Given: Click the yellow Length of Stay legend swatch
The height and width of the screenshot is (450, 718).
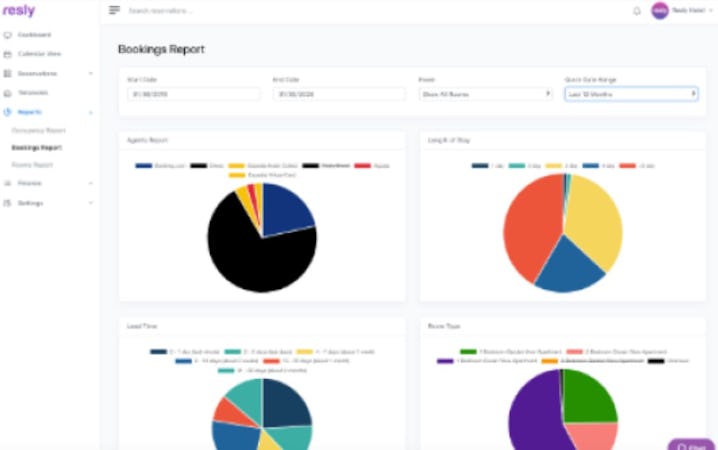Looking at the screenshot, I should click(x=554, y=166).
